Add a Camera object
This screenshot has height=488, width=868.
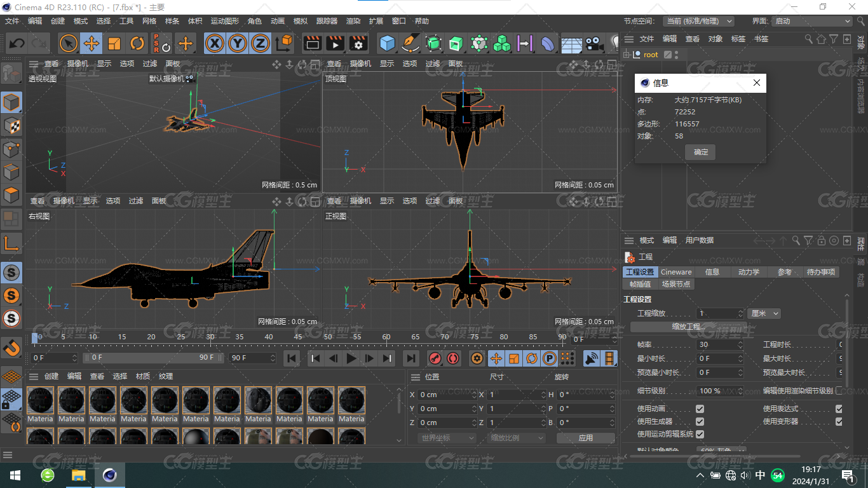coord(594,43)
